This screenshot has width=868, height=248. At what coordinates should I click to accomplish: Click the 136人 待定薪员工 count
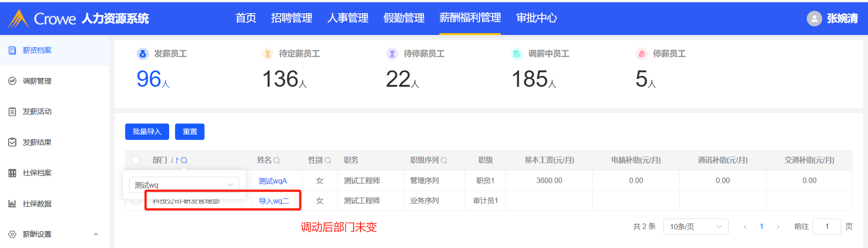coord(284,79)
